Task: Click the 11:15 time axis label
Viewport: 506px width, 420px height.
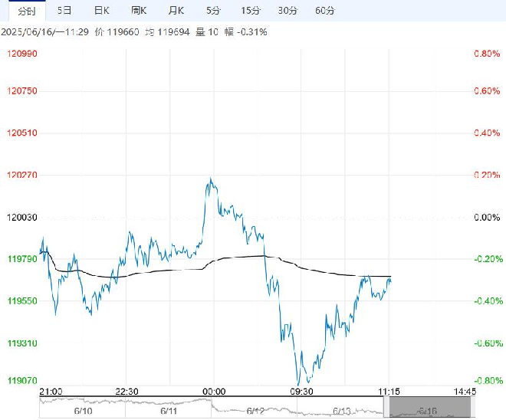Action: tap(389, 392)
